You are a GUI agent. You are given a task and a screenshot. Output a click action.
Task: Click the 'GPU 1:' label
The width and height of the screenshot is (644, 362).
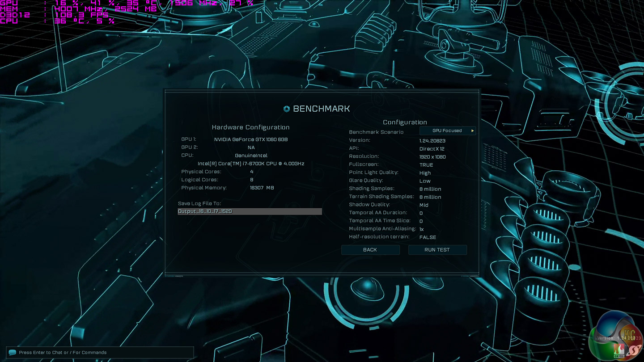tap(189, 139)
